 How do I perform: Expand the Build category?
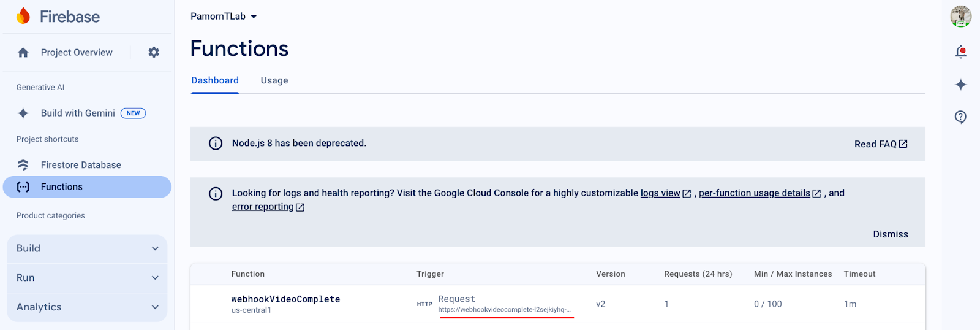[87, 248]
